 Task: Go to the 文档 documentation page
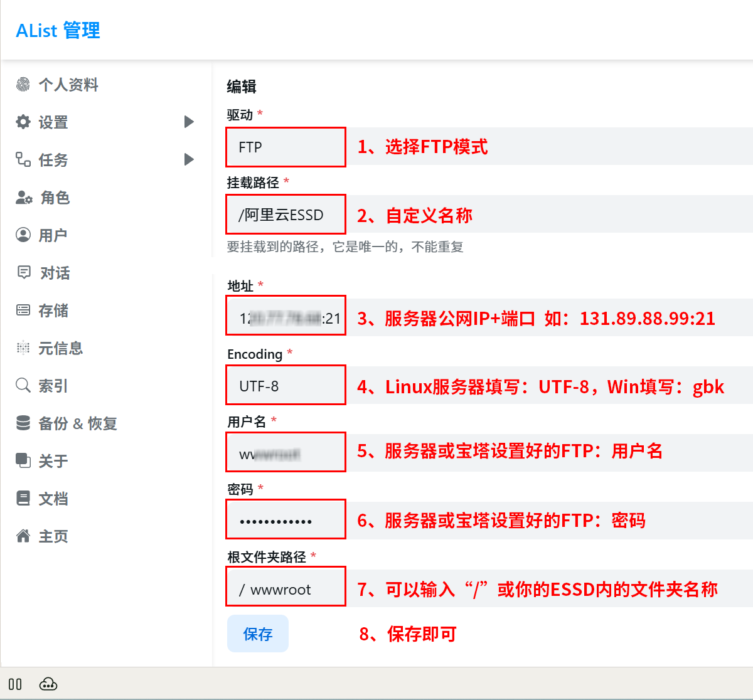(53, 499)
